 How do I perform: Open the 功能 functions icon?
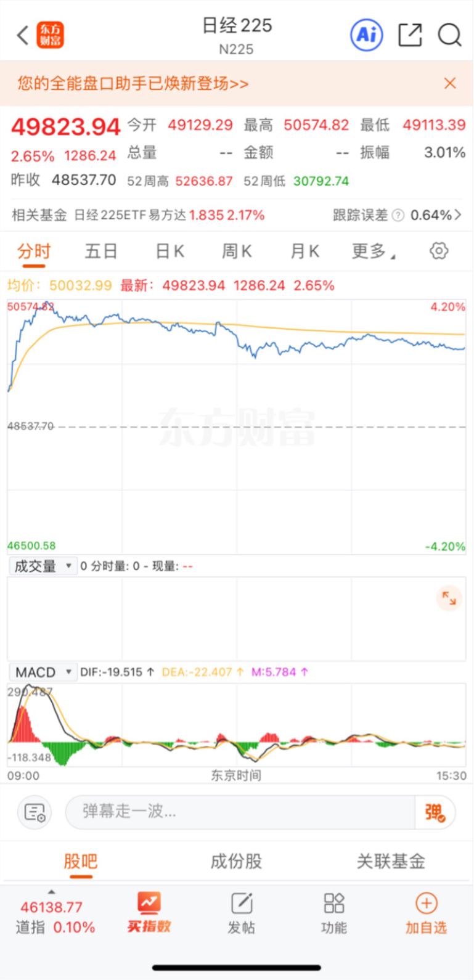click(x=333, y=913)
